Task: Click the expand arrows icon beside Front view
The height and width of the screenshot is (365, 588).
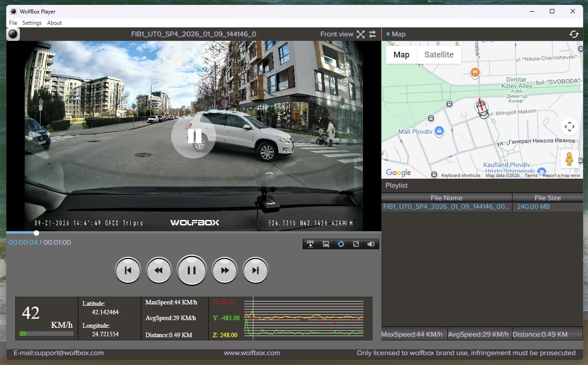Action: pos(361,34)
